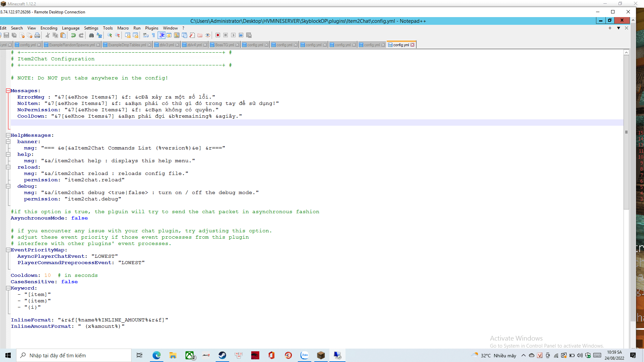Click the Windows taskbar search box
The image size is (644, 362).
(x=74, y=355)
